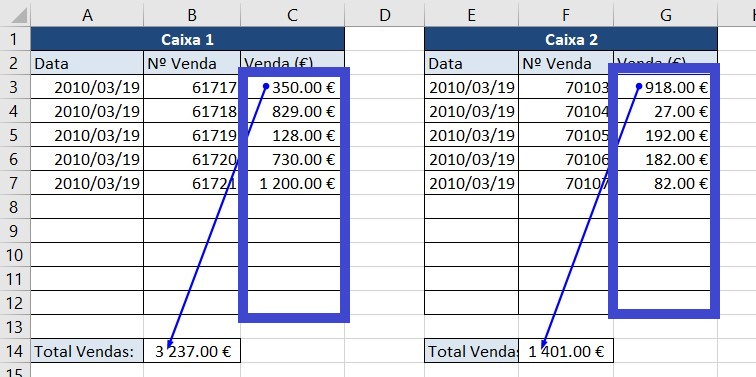Select sale number cell 61719

pyautogui.click(x=192, y=135)
